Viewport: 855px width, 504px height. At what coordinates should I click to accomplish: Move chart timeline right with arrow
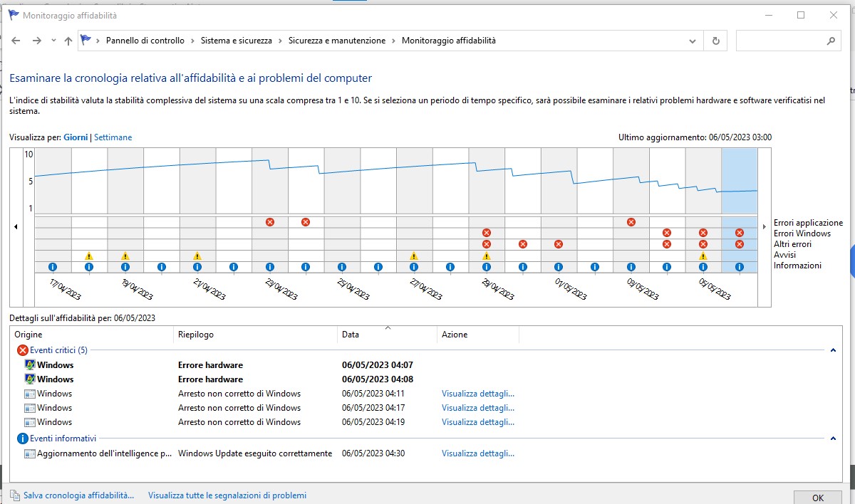click(766, 226)
